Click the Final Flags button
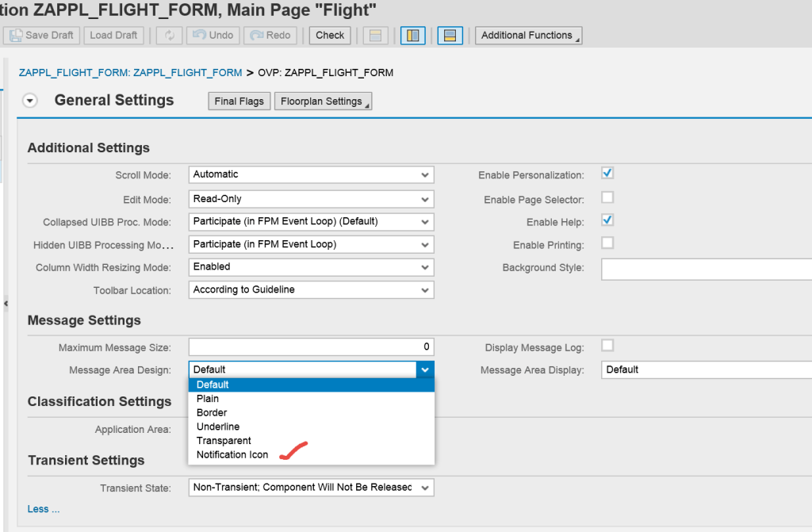 tap(239, 101)
